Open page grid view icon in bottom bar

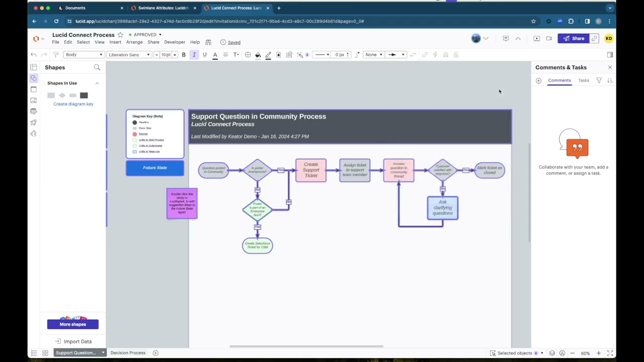pos(45,353)
